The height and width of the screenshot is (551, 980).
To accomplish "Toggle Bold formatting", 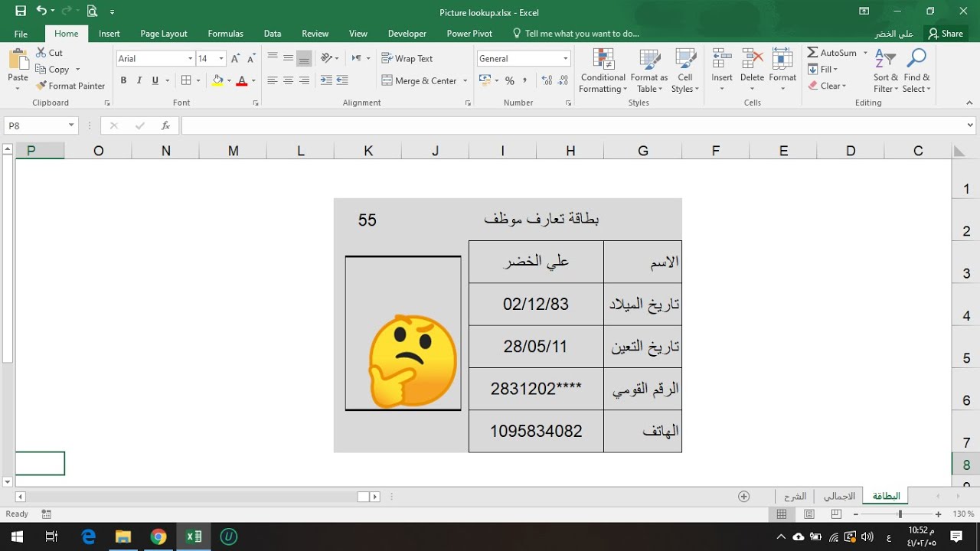I will pos(123,80).
